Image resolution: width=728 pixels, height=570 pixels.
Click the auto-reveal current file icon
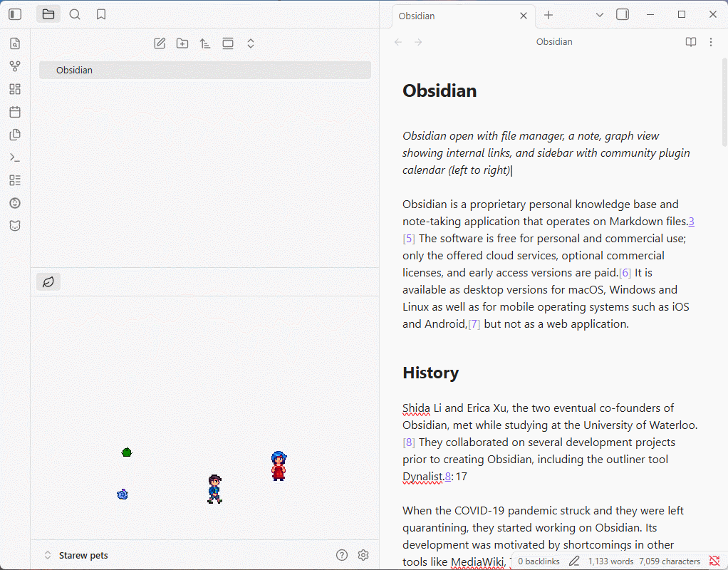(228, 43)
